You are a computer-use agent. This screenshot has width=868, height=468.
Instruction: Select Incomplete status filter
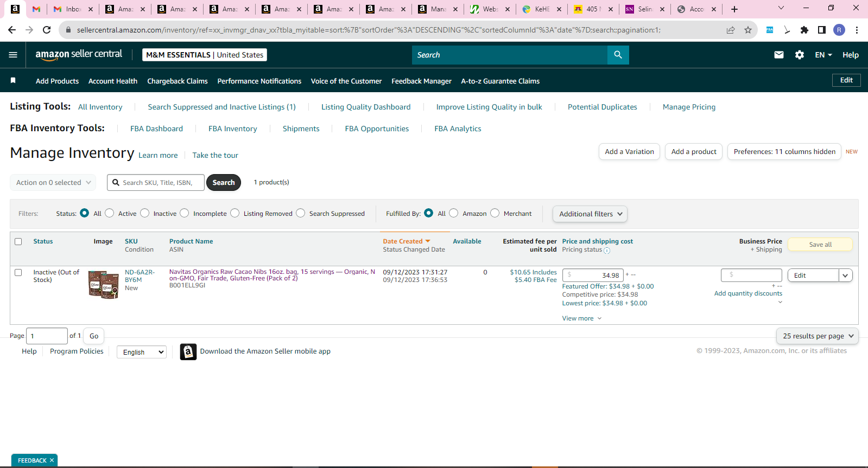click(185, 213)
